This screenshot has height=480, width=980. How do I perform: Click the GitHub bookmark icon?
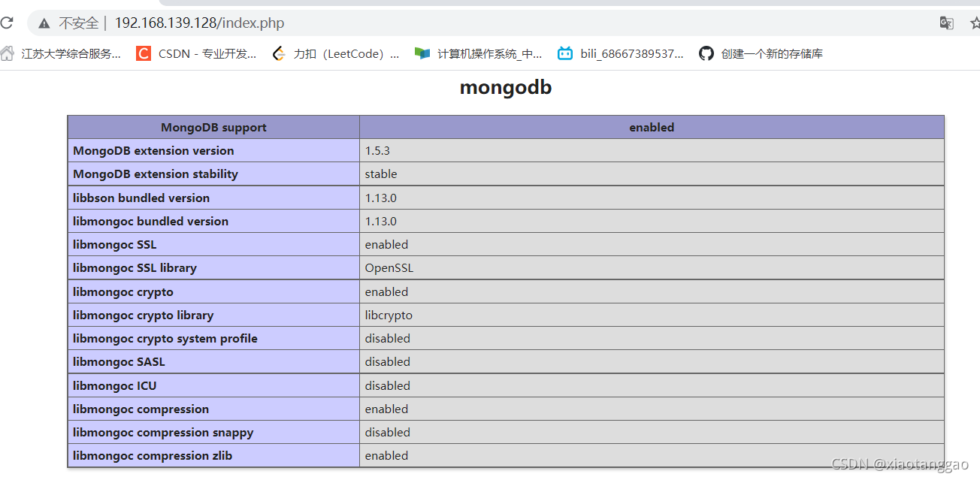706,53
